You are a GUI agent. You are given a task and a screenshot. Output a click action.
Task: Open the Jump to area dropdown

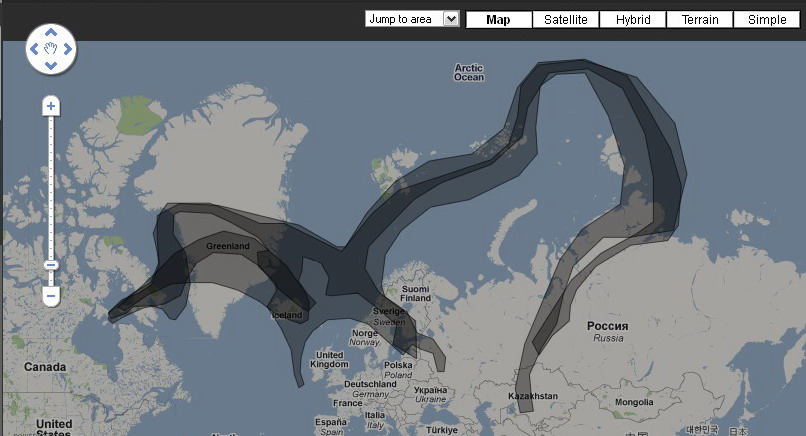point(412,19)
